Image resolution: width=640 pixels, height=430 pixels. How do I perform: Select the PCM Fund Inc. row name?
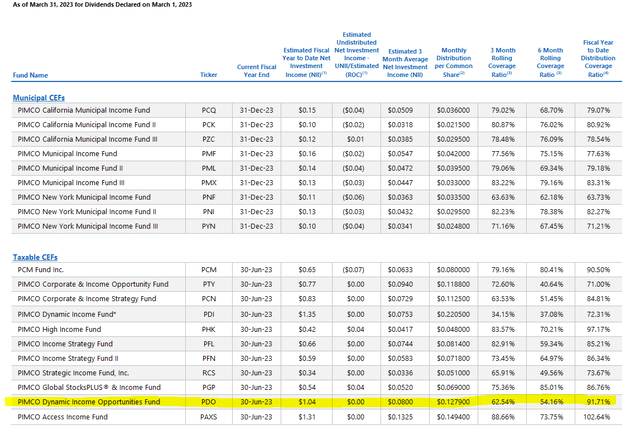click(40, 270)
